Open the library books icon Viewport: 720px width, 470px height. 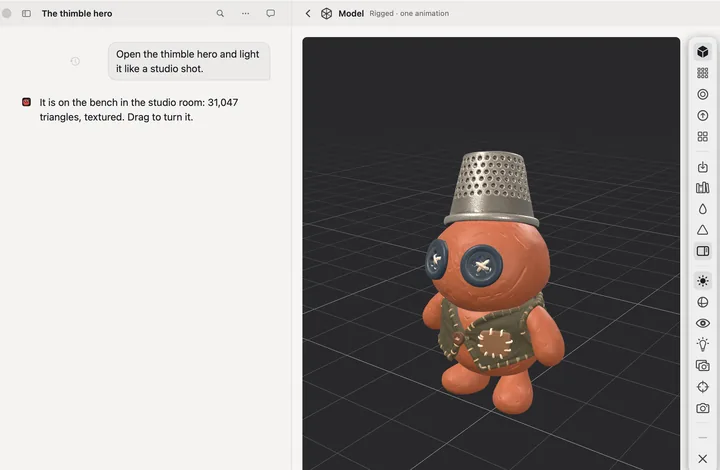703,187
